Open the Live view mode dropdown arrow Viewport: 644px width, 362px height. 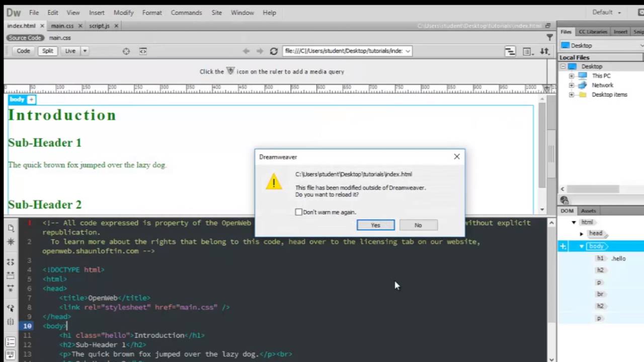click(85, 51)
